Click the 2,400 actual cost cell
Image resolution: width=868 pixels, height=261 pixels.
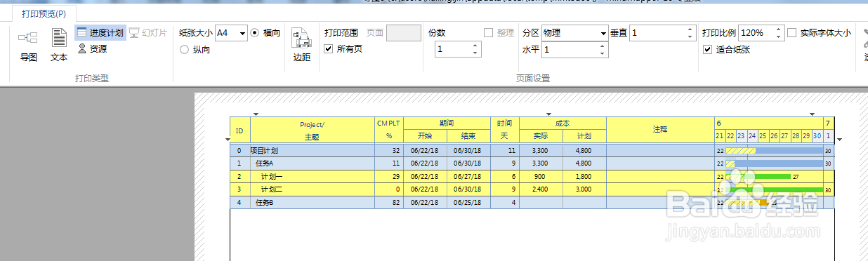click(540, 189)
